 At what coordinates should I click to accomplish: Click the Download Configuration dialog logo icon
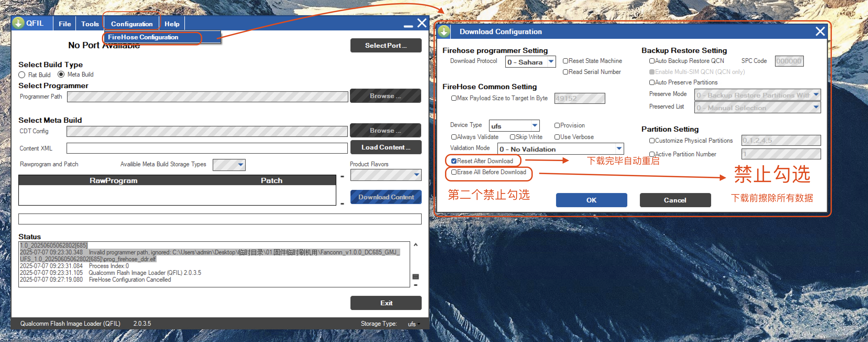click(444, 31)
